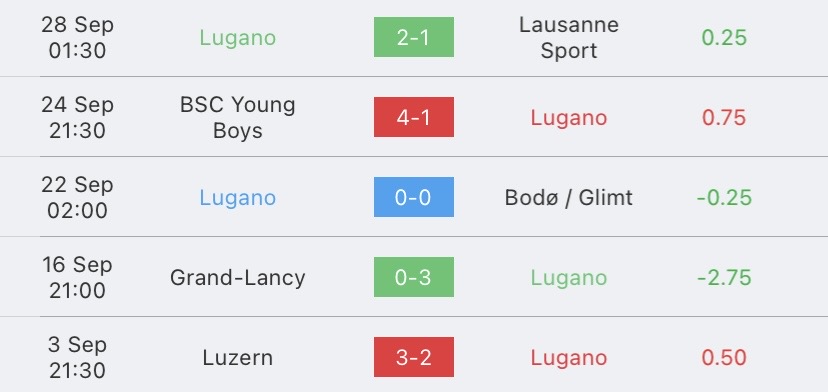Image resolution: width=828 pixels, height=392 pixels.
Task: Click the blue 0-0 score badge
Action: (x=413, y=197)
